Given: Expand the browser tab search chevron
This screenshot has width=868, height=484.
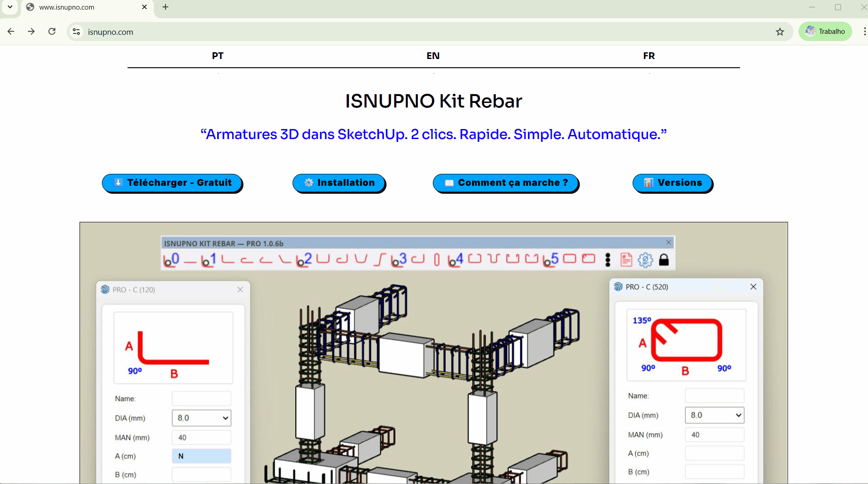Looking at the screenshot, I should [10, 7].
